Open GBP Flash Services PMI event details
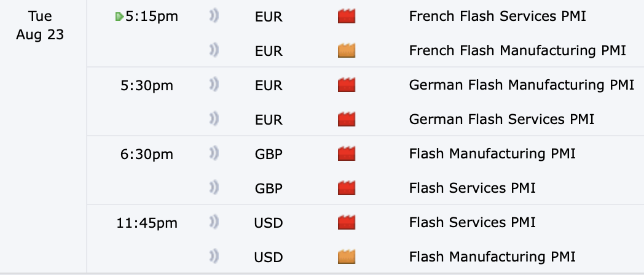Viewport: 644px width, 275px height. pos(472,188)
